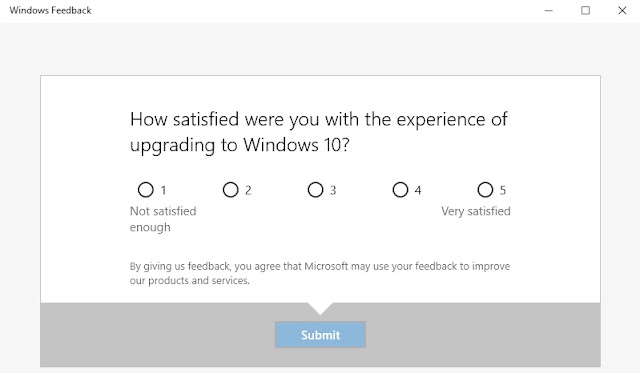Click the "Very satisfied" label
The width and height of the screenshot is (640, 373).
click(x=476, y=211)
